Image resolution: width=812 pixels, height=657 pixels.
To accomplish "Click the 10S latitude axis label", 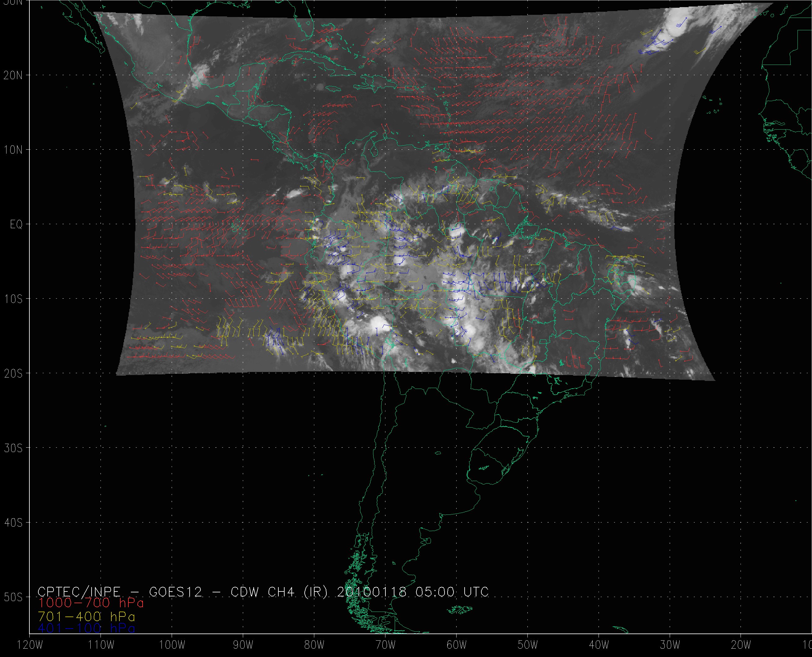I will point(13,299).
